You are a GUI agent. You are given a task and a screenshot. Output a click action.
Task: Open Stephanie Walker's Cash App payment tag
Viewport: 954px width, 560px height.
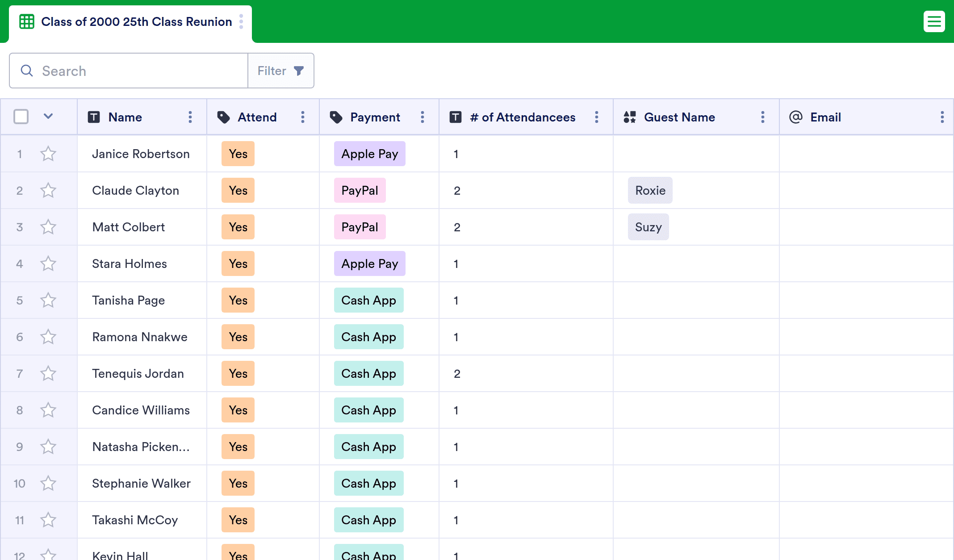[369, 483]
